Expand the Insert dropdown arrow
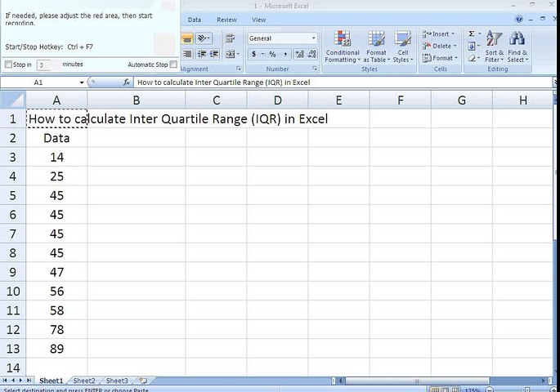560x392 pixels. coord(453,34)
